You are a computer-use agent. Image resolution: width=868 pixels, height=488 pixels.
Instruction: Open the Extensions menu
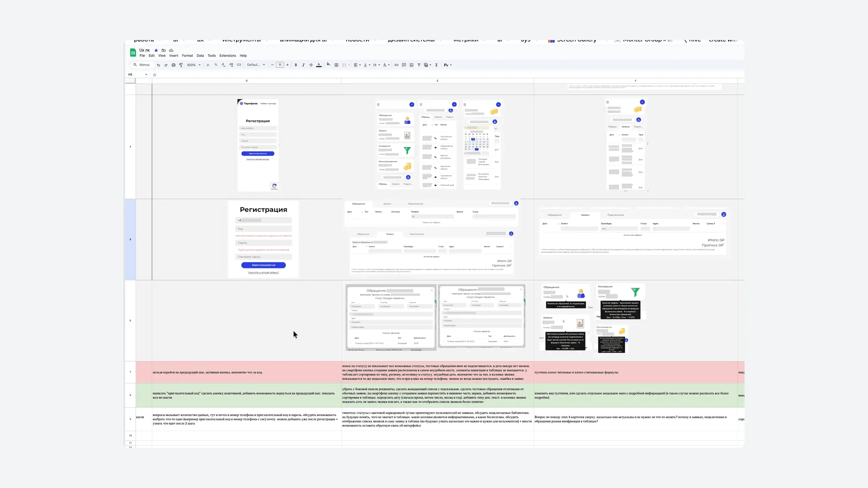tap(228, 56)
